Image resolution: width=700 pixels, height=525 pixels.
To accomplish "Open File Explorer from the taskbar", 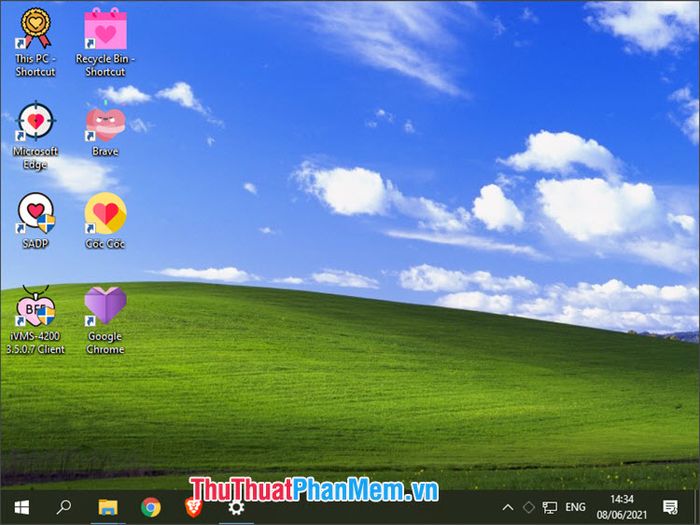I will pyautogui.click(x=108, y=507).
